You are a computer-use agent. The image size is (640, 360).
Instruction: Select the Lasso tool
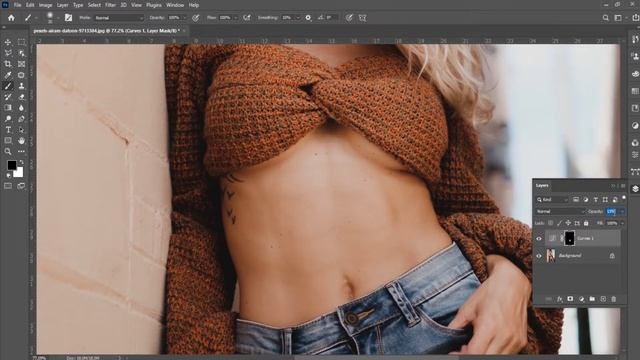click(x=8, y=53)
